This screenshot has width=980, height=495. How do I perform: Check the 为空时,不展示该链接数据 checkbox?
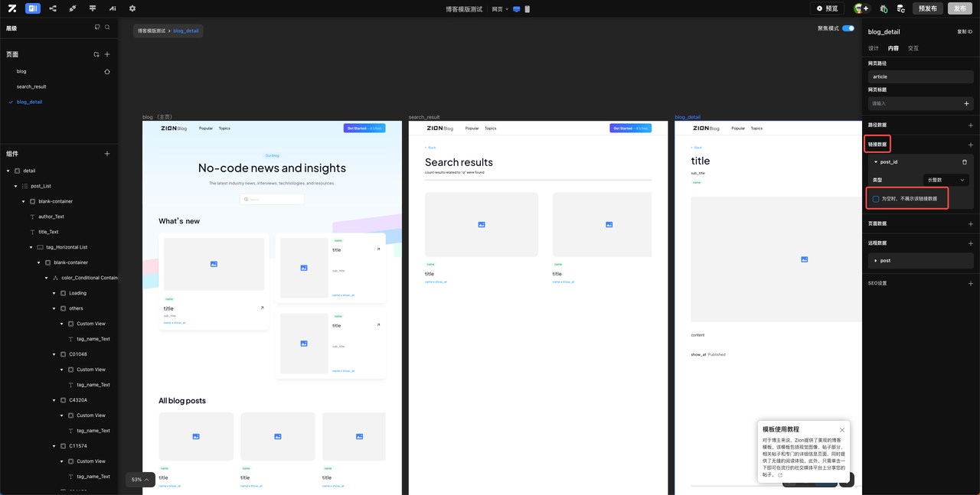[x=876, y=199]
